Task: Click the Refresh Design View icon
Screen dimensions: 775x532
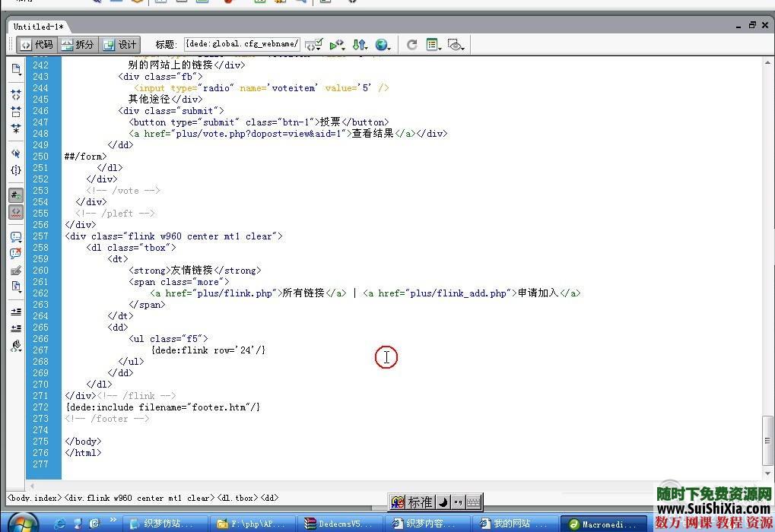Action: coord(411,45)
